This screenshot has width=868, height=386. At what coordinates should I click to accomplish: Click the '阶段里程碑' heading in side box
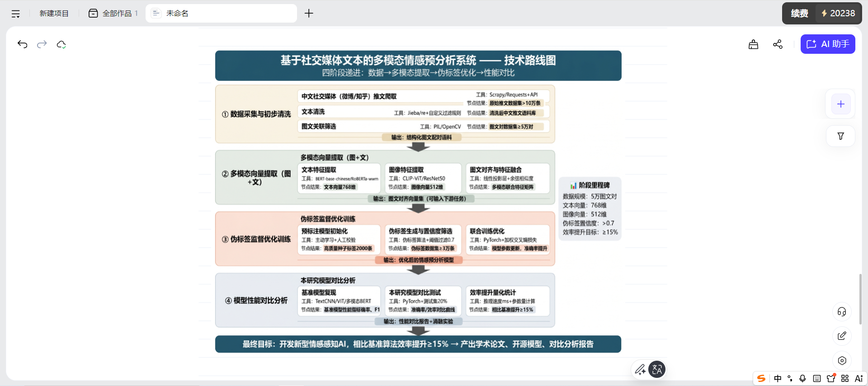[x=594, y=185]
